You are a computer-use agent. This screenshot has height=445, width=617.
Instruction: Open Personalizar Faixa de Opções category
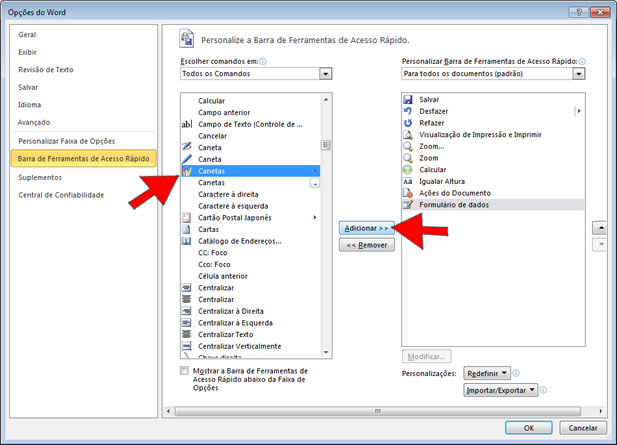[67, 141]
